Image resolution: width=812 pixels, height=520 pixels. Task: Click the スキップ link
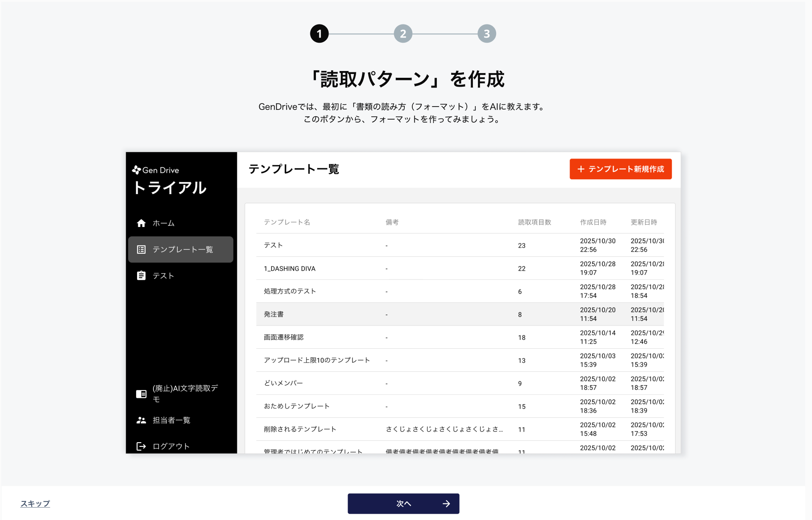[x=35, y=504]
